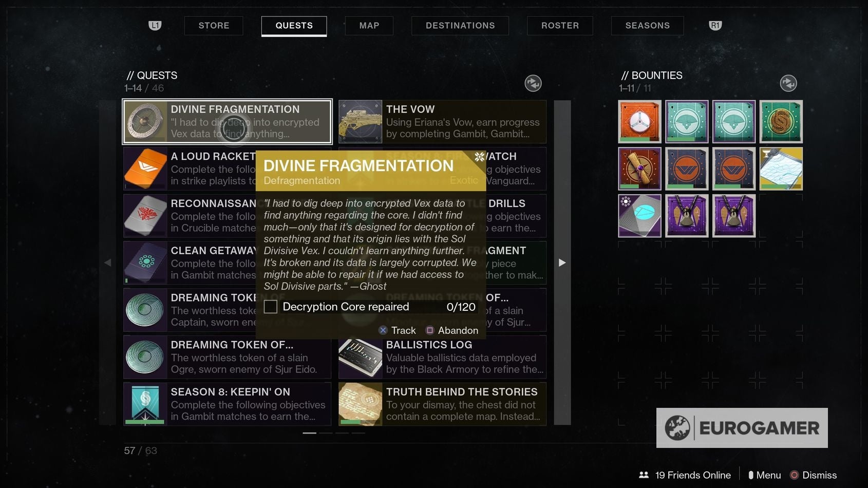Select the second page indicator dot under quests
Image resolution: width=868 pixels, height=488 pixels.
coord(325,434)
